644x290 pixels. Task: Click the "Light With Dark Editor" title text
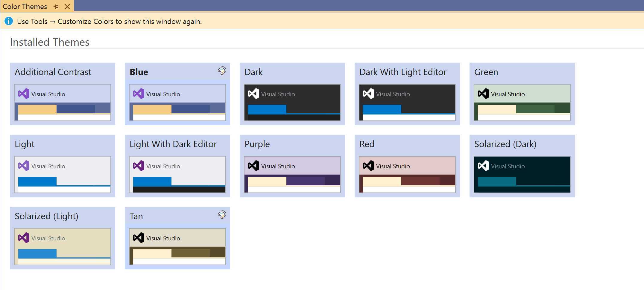pyautogui.click(x=173, y=144)
